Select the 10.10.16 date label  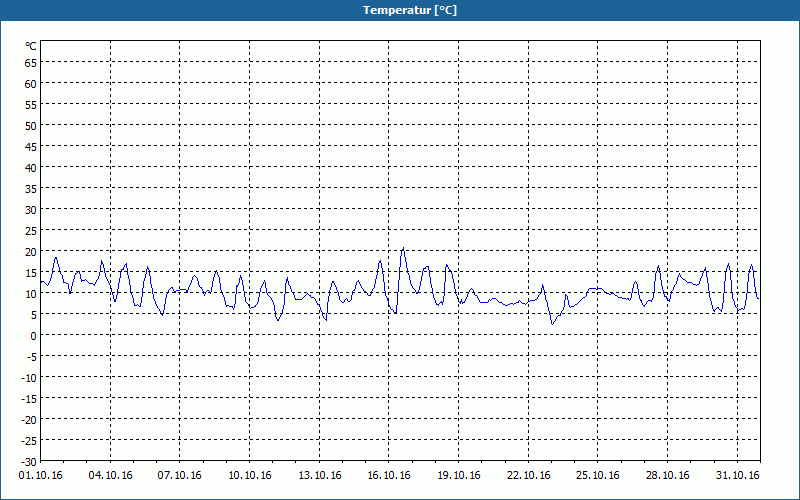249,476
